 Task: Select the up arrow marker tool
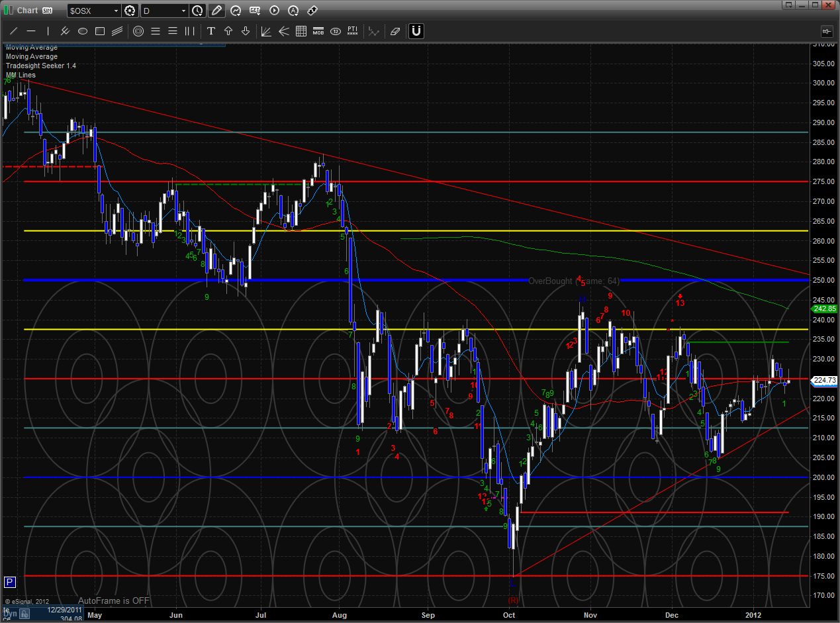coord(228,31)
